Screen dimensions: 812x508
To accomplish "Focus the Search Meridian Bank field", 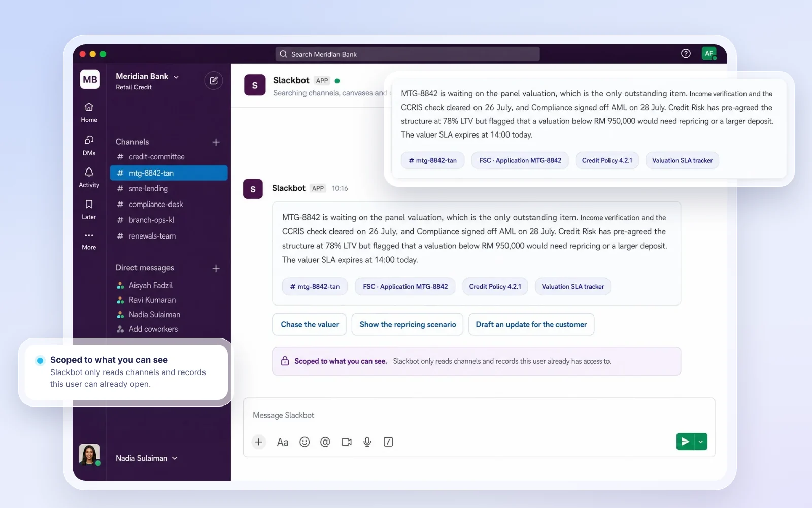I will pyautogui.click(x=408, y=54).
